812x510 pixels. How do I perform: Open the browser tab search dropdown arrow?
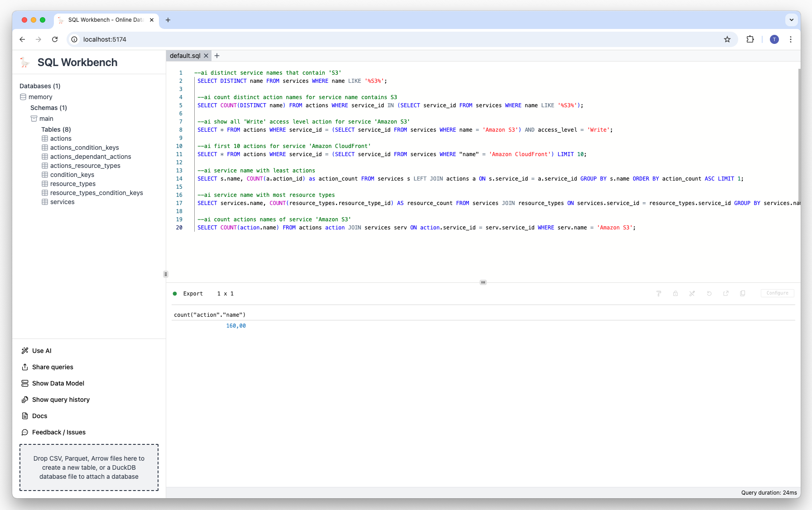[791, 20]
